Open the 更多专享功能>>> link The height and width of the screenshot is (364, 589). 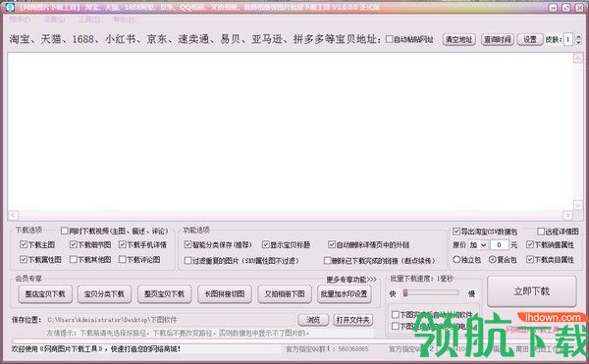coord(350,280)
